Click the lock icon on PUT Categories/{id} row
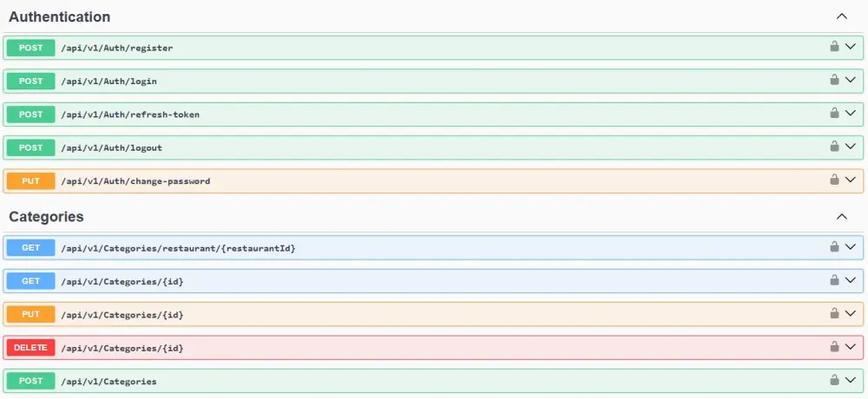Image resolution: width=868 pixels, height=399 pixels. 834,313
